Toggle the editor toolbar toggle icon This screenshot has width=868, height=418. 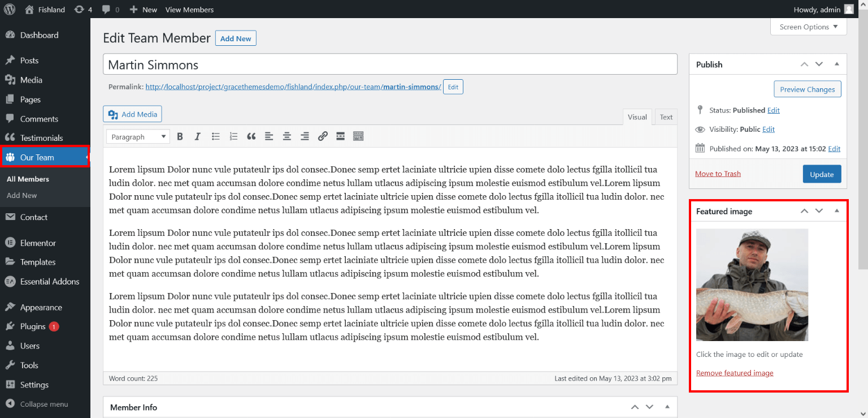(358, 136)
